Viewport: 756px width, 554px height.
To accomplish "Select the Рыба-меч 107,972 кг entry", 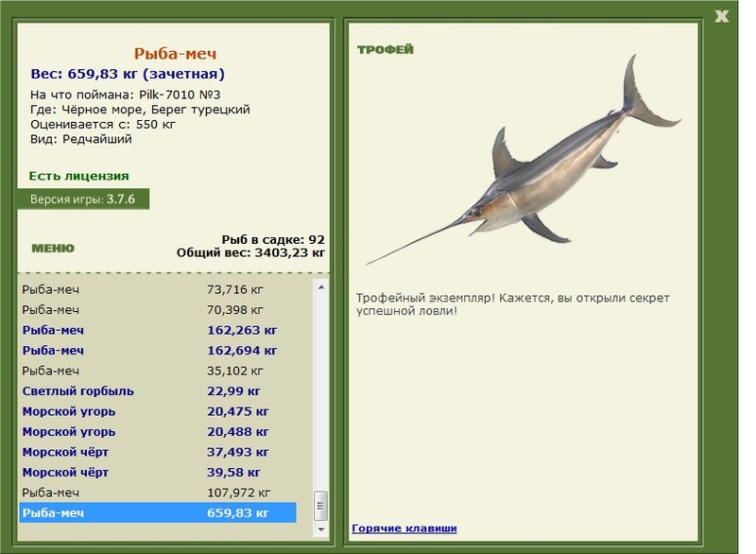I will coord(158,493).
